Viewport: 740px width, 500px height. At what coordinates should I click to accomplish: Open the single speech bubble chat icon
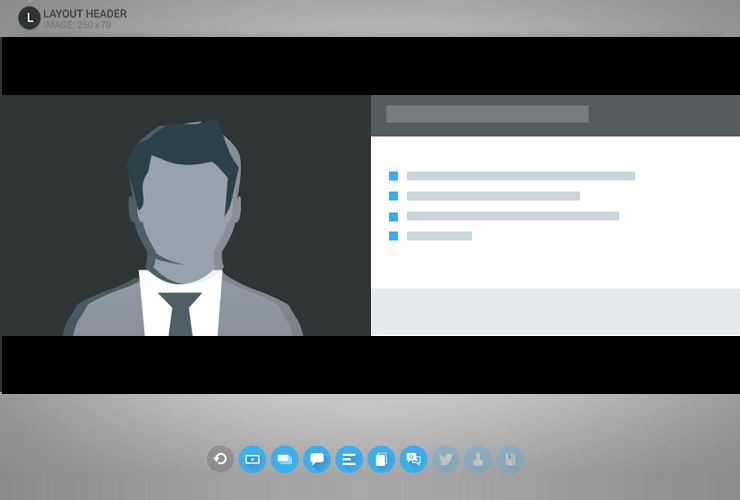(x=317, y=459)
